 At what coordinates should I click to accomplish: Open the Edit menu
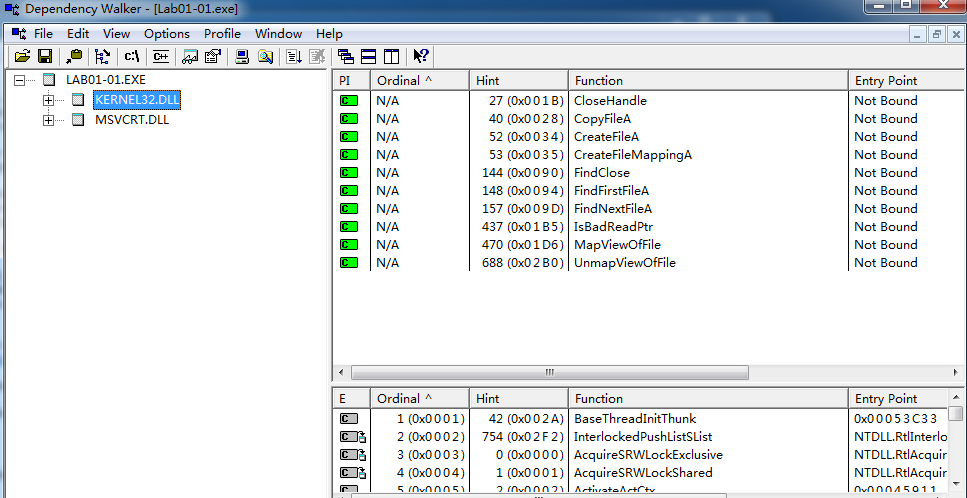(x=78, y=33)
